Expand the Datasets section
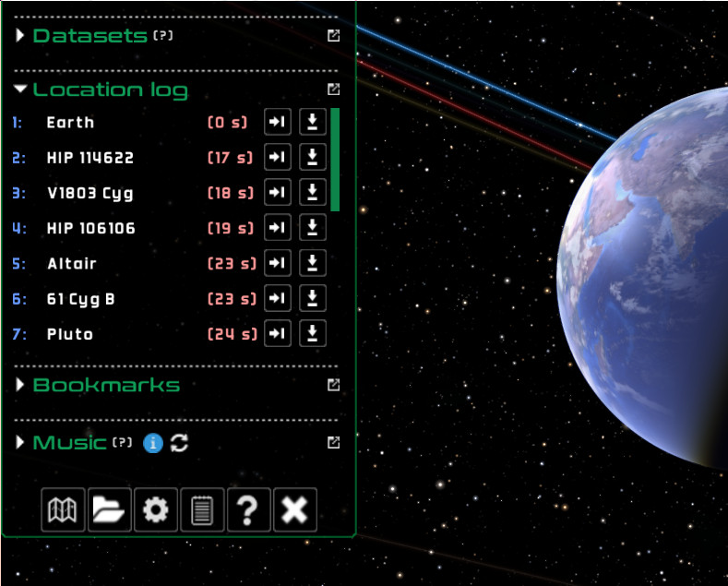This screenshot has height=586, width=728. coord(19,35)
